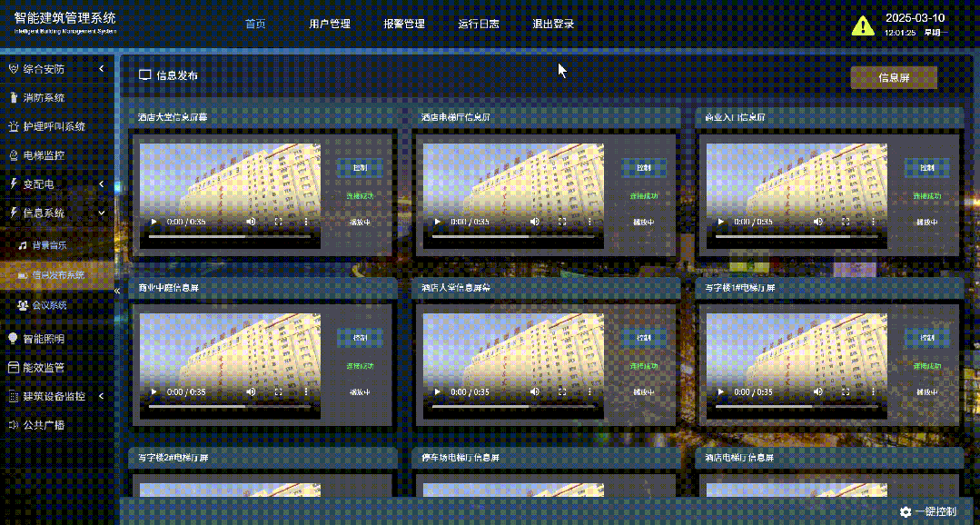The height and width of the screenshot is (525, 980).
Task: Collapse the sidebar with double-arrow handle
Action: (x=117, y=291)
